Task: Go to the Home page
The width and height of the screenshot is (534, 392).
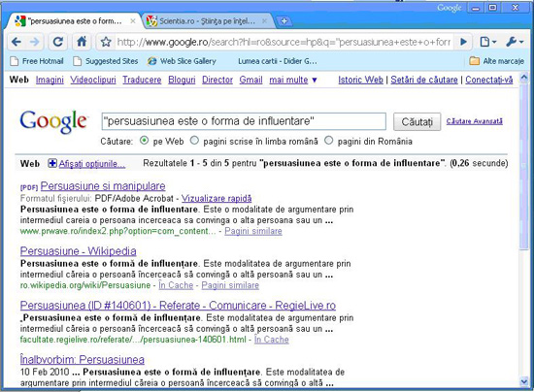Action: click(82, 42)
